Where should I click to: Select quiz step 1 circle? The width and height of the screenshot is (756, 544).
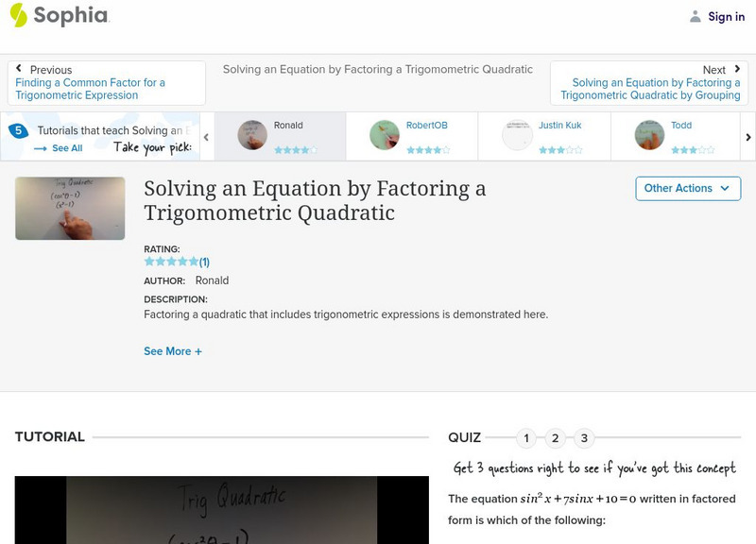(x=525, y=437)
